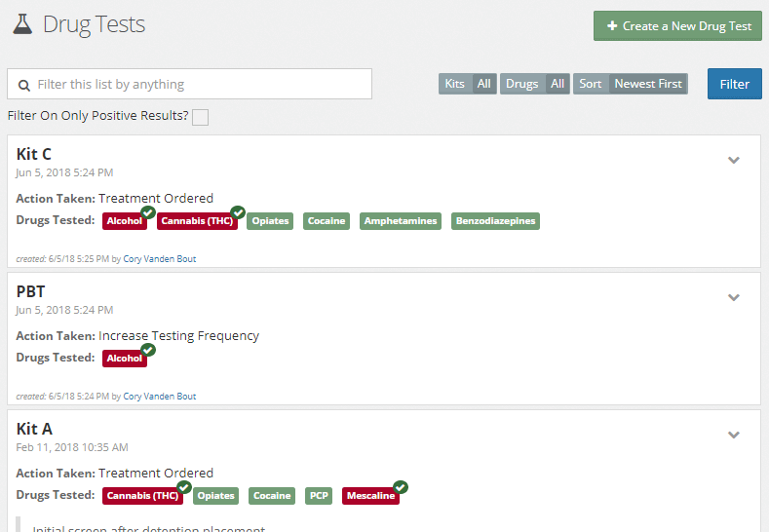Screen dimensions: 769x532
Task: Click the checkmark badge on Kit A Cannabis (THC)
Action: pyautogui.click(x=184, y=487)
